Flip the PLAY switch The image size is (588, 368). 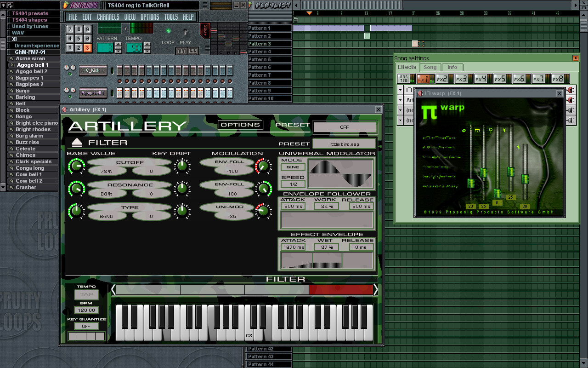pyautogui.click(x=186, y=32)
